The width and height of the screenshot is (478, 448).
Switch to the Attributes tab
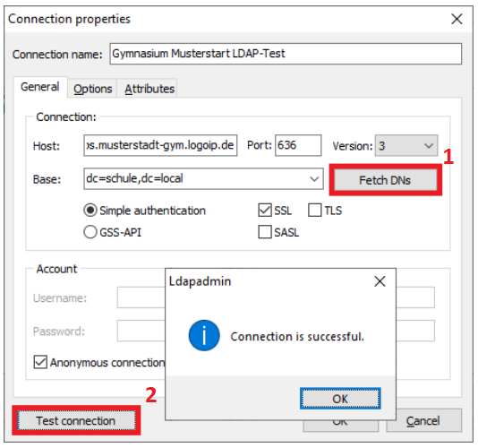pos(149,89)
